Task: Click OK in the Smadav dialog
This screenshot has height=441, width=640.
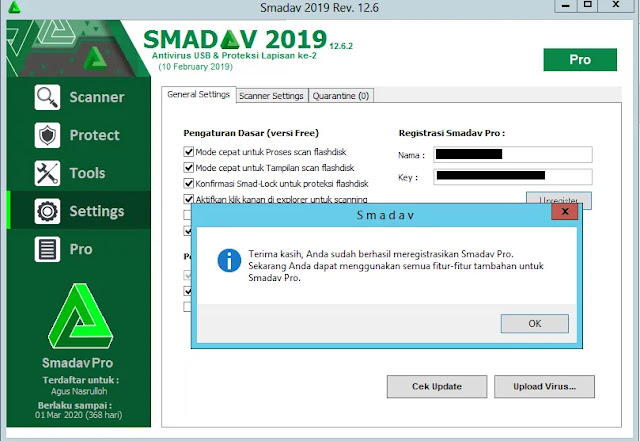Action: (535, 324)
